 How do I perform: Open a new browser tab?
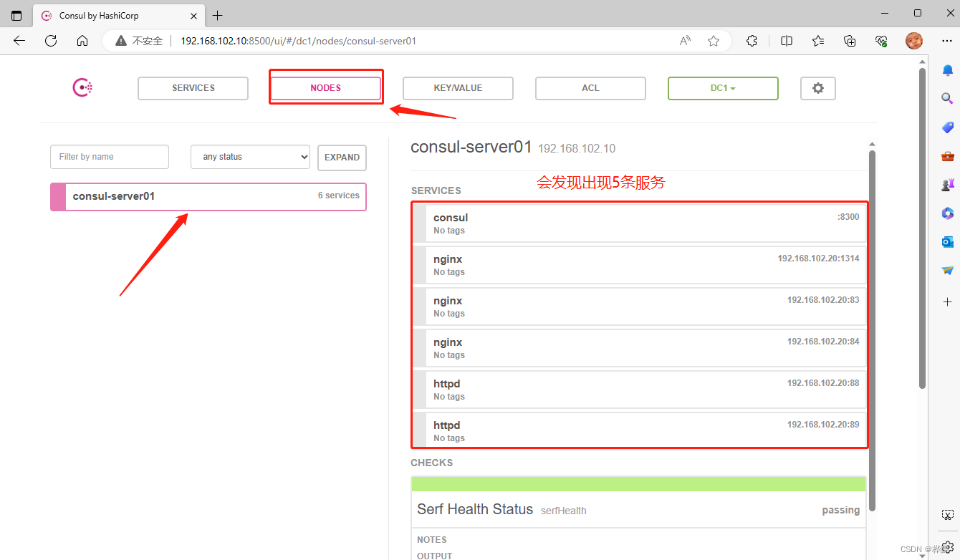[218, 15]
